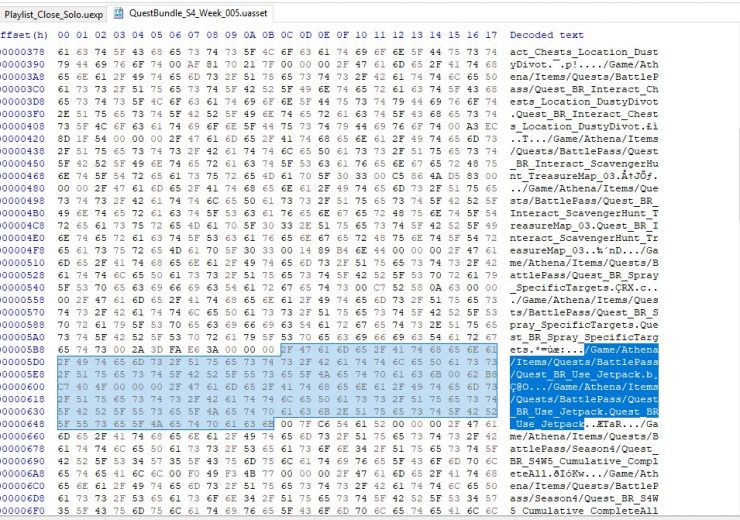
Task: Click the 0A hex column header
Action: point(249,35)
